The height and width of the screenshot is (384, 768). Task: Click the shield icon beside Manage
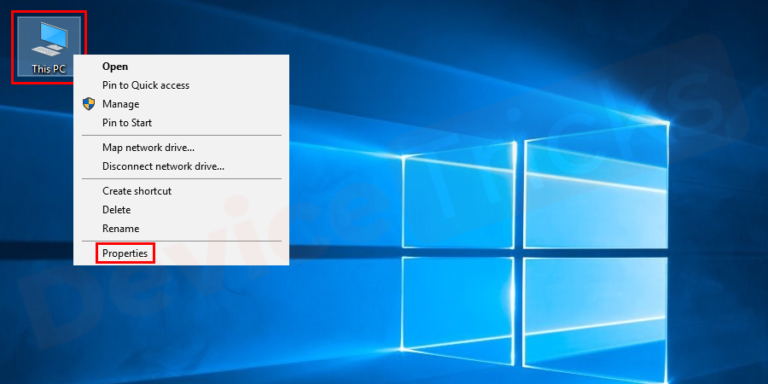point(89,104)
